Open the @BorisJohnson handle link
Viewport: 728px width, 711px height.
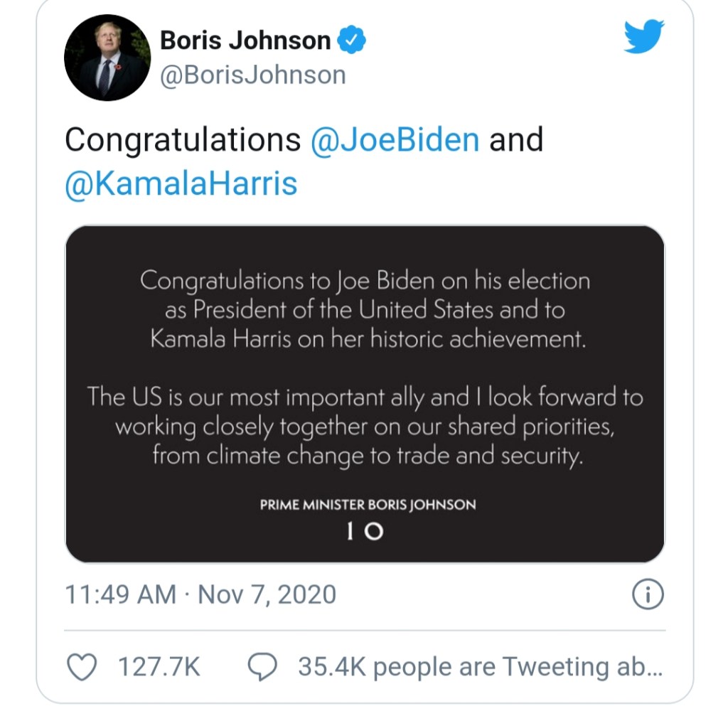click(x=253, y=75)
